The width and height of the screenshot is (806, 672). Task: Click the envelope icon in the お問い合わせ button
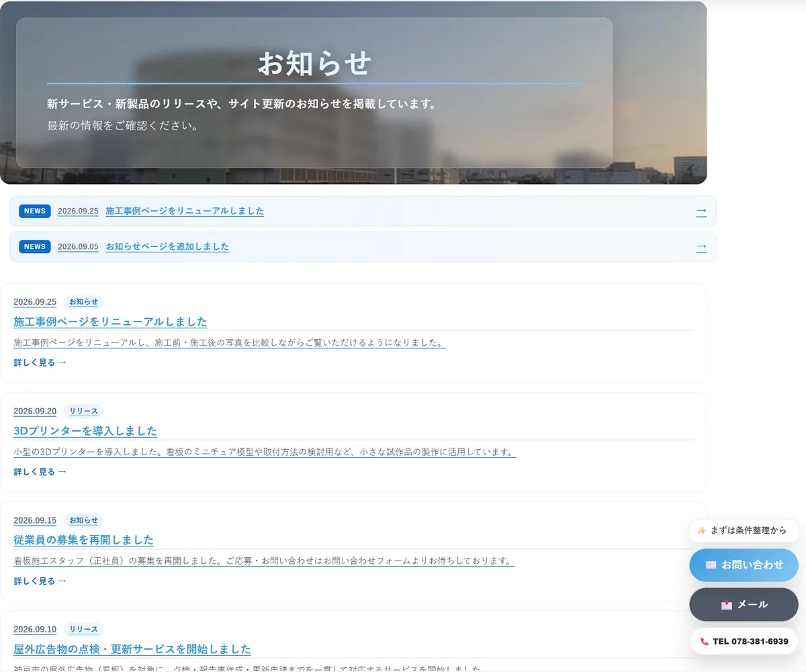(x=711, y=565)
